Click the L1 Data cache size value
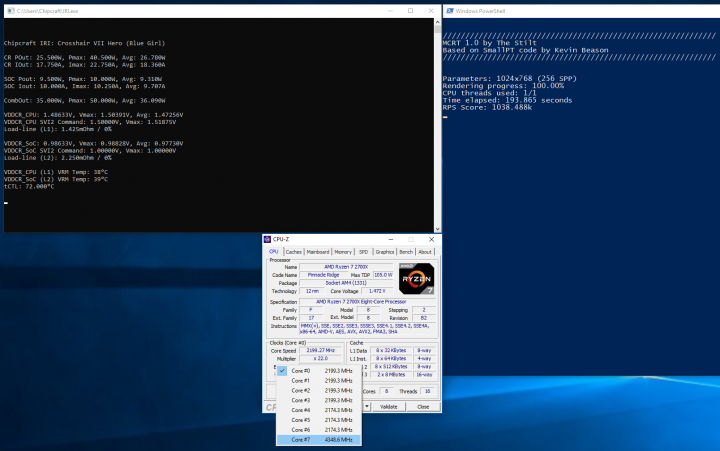 391,350
